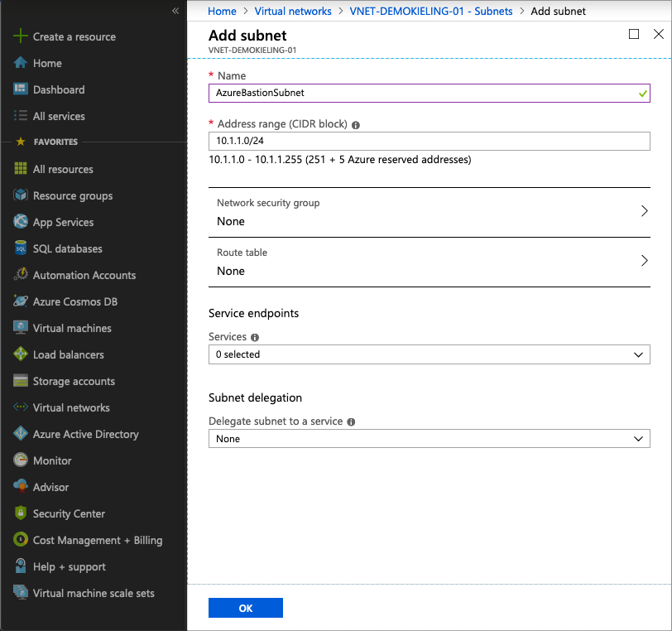Click the Advisor cloud icon
Screen dimensions: 672x631
[20, 486]
